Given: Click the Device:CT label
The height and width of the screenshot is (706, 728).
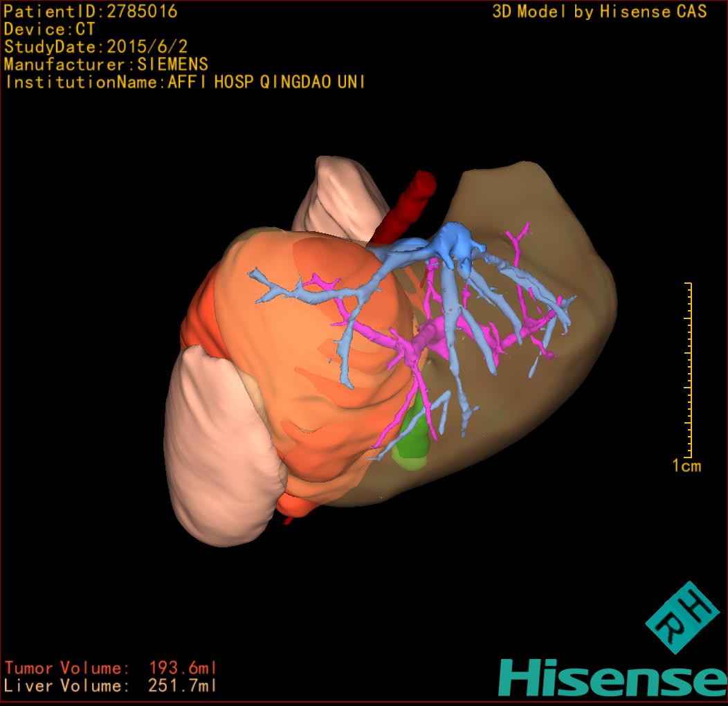Looking at the screenshot, I should tap(49, 29).
